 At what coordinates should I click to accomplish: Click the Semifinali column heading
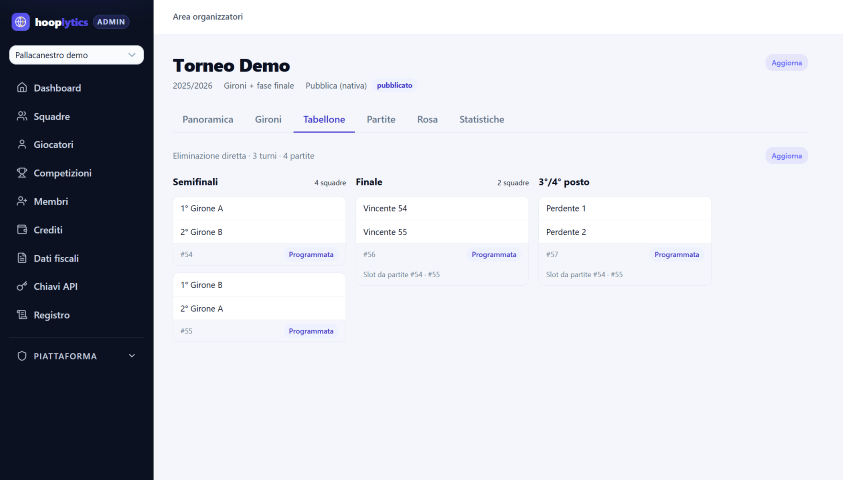click(x=195, y=182)
